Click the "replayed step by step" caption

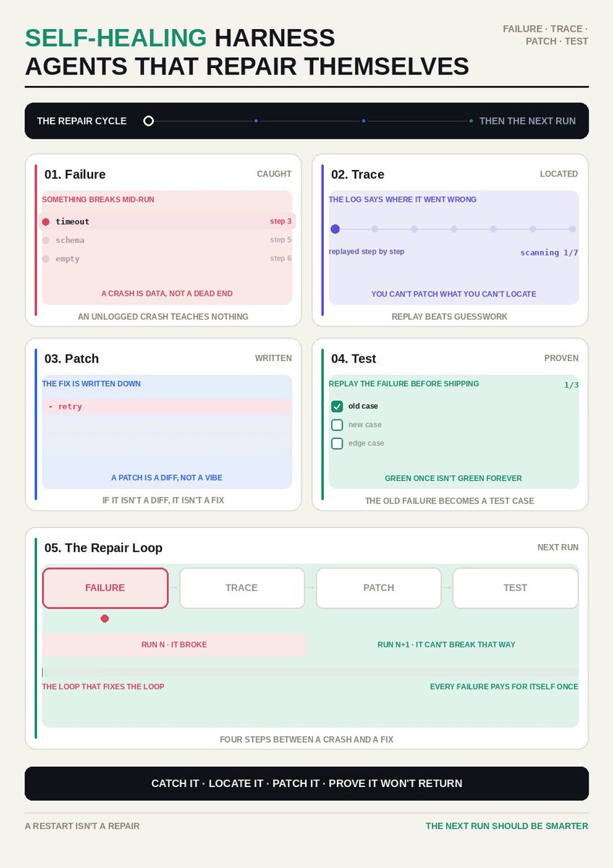pos(366,252)
